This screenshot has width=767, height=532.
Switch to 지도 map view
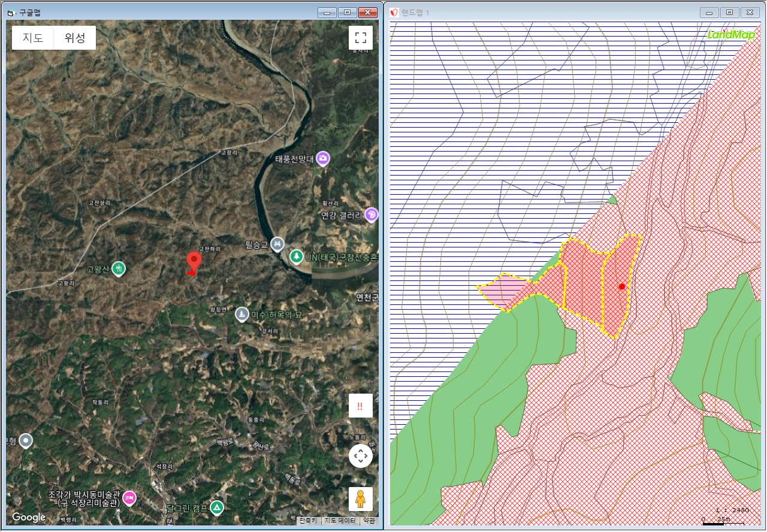coord(33,38)
